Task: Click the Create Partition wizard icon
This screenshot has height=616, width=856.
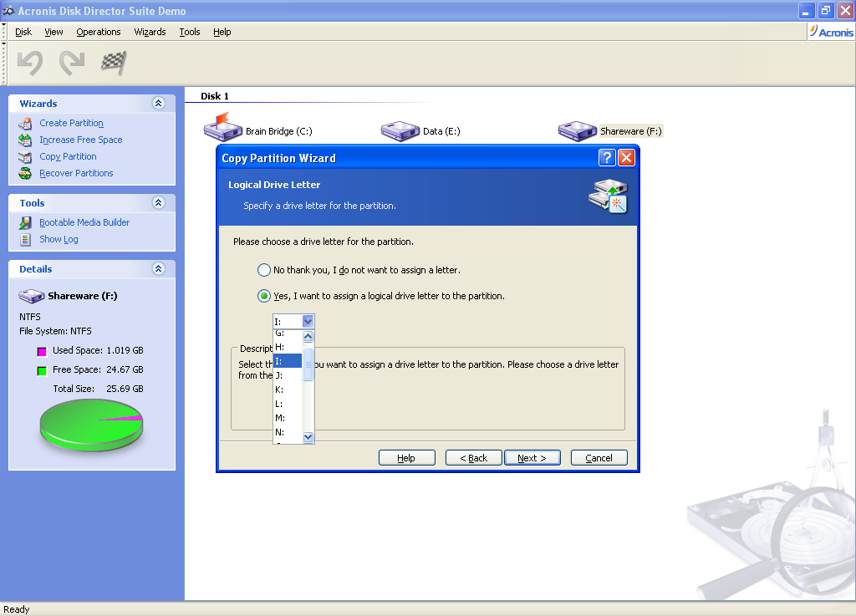Action: point(25,124)
